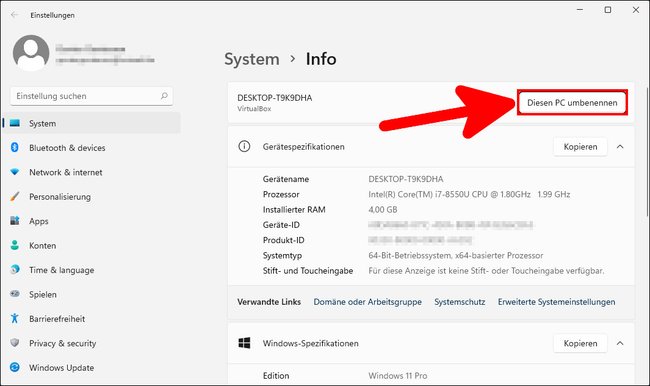Collapse the Gerätespezifikationen section chevron
Viewport: 650px width, 386px height.
coord(620,147)
